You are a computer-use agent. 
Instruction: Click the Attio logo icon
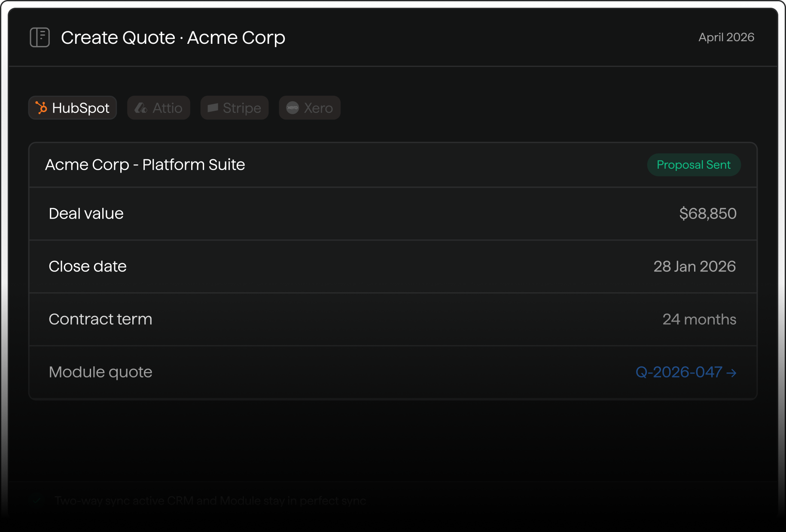[141, 108]
